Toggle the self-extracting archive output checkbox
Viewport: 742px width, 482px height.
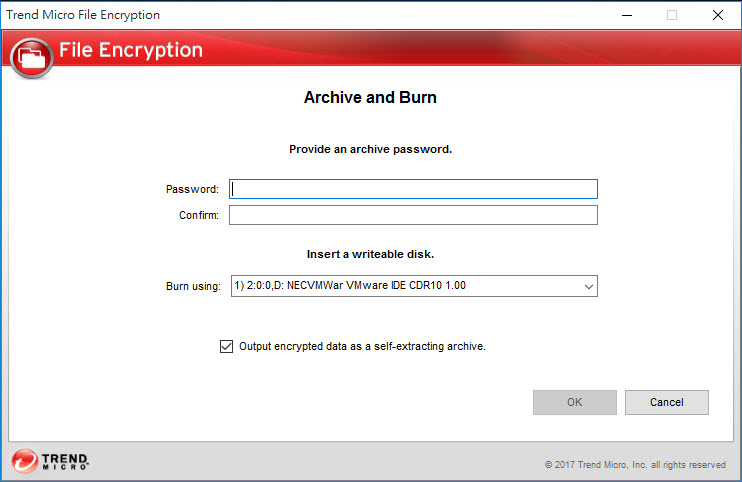click(225, 347)
